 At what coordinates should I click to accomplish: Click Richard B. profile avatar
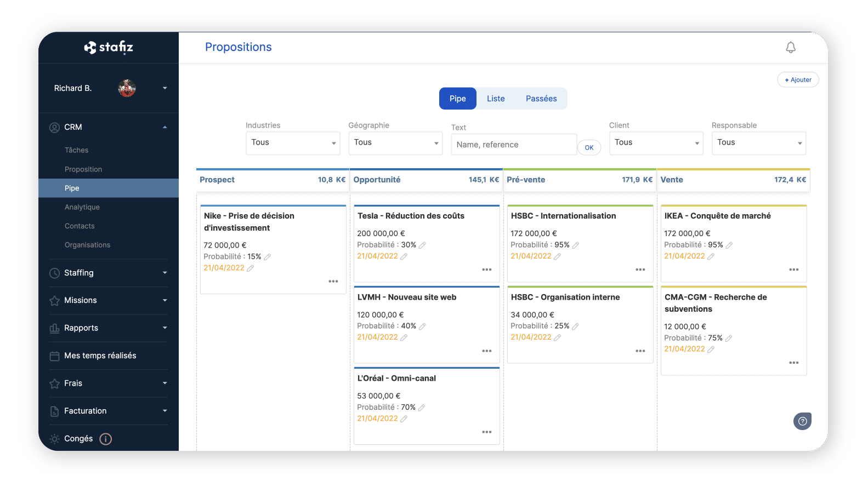pyautogui.click(x=127, y=88)
